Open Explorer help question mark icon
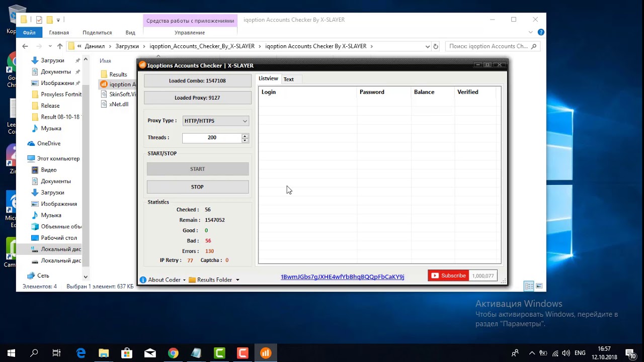 [x=541, y=32]
